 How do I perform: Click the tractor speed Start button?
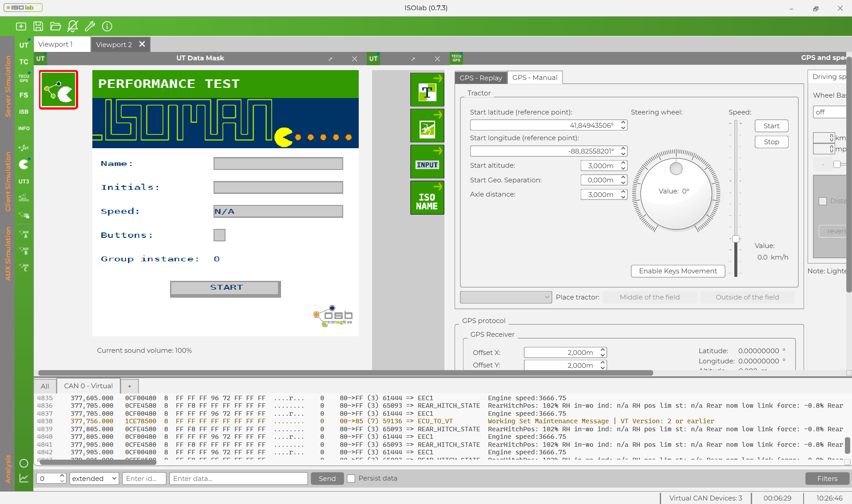(x=771, y=126)
